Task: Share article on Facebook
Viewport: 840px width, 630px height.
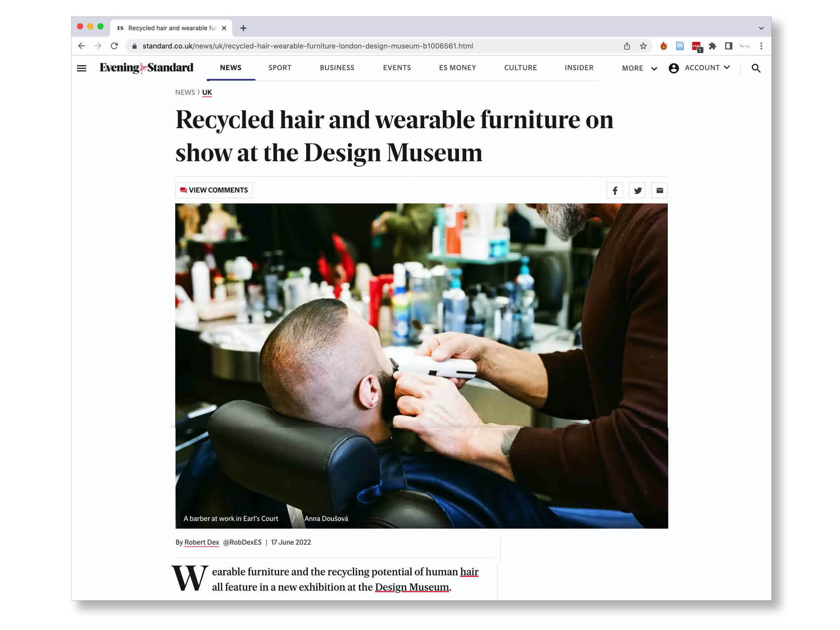Action: (x=614, y=191)
